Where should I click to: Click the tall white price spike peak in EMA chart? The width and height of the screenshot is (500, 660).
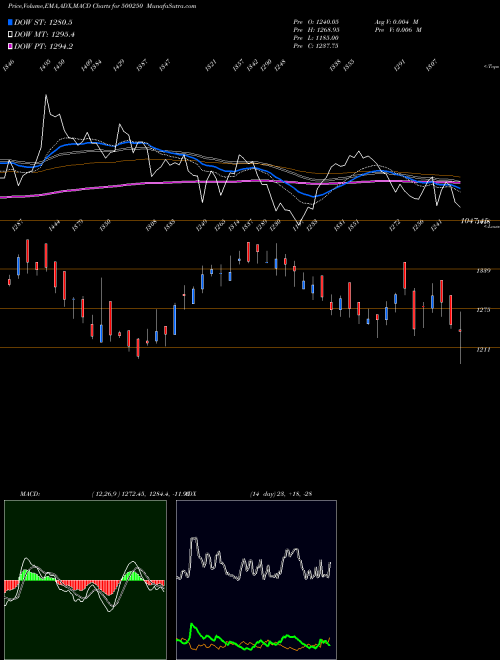(46, 96)
